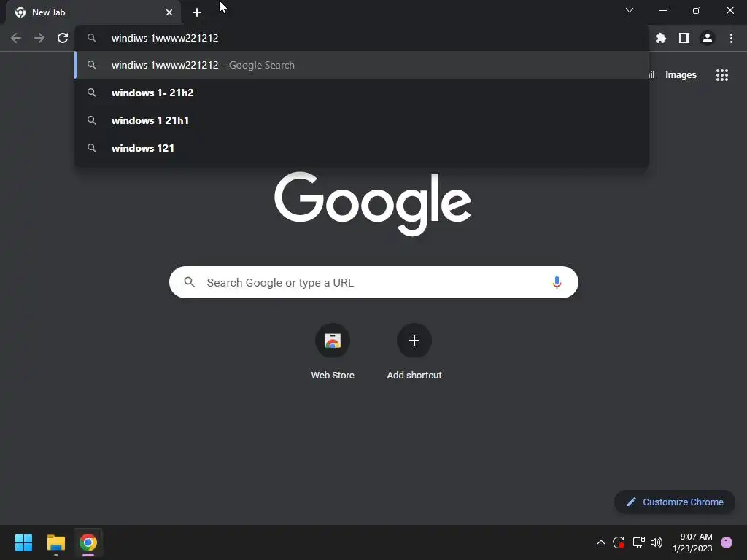The image size is (747, 560).
Task: Open a new tab with plus button
Action: click(x=197, y=12)
